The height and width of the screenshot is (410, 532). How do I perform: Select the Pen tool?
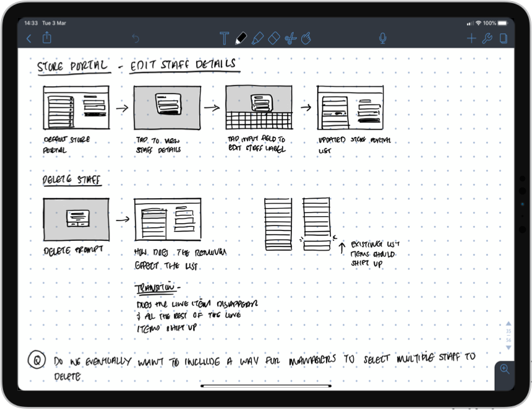(241, 38)
